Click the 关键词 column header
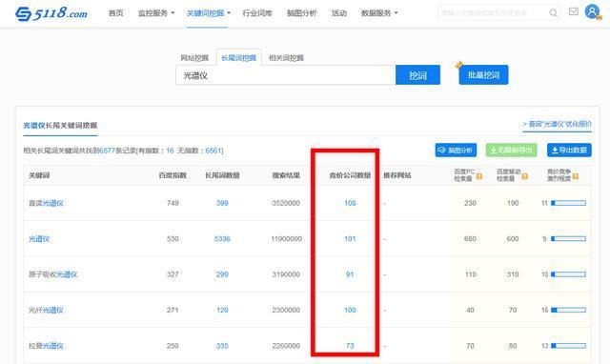The image size is (610, 364). (39, 175)
